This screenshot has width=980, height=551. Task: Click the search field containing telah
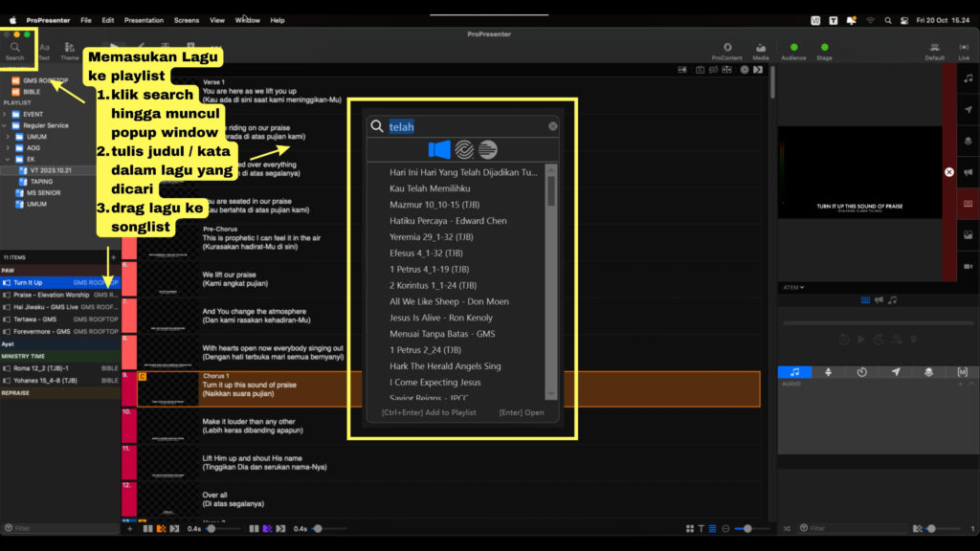[x=462, y=127]
